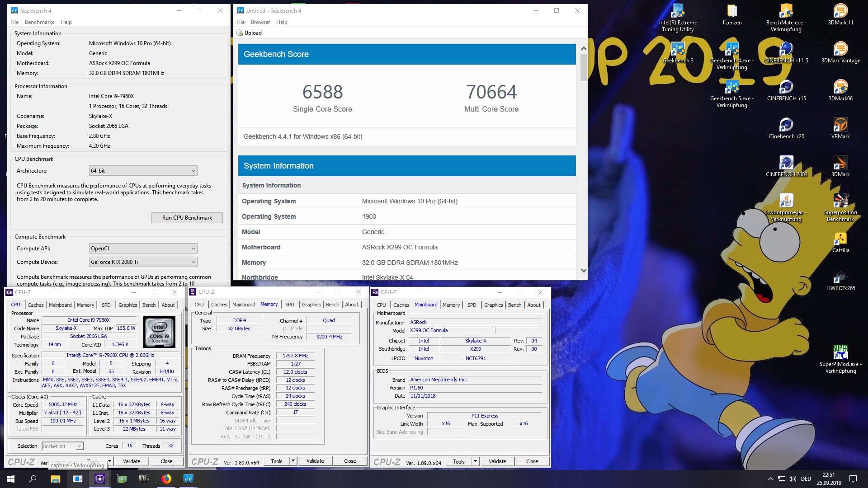
Task: Switch to CPU-Z taskbar icon
Action: click(99, 479)
